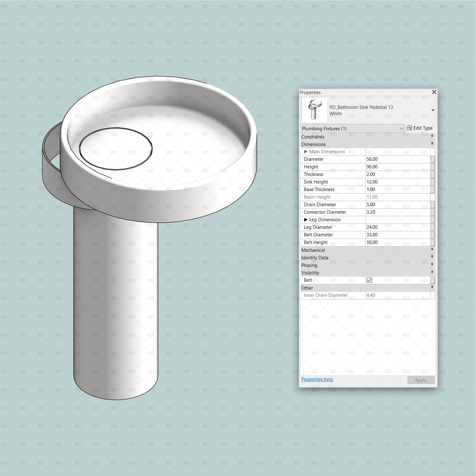Click the family preview thumbnail image
The image size is (476, 476).
pyautogui.click(x=315, y=110)
